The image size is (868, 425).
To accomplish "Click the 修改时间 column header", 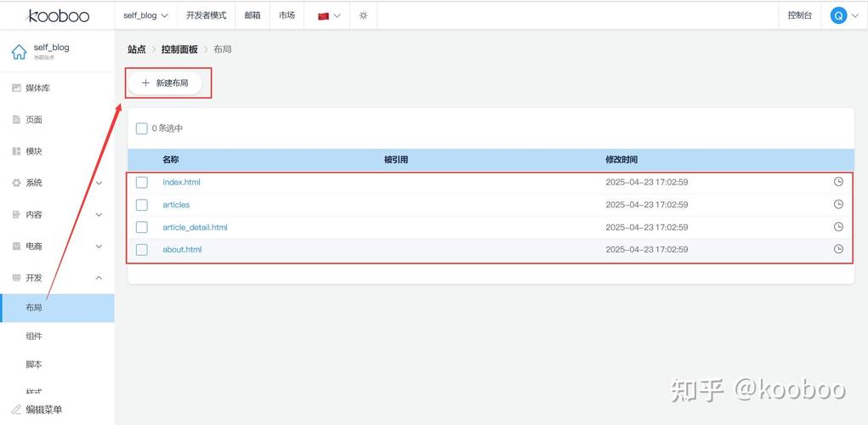I will (621, 160).
